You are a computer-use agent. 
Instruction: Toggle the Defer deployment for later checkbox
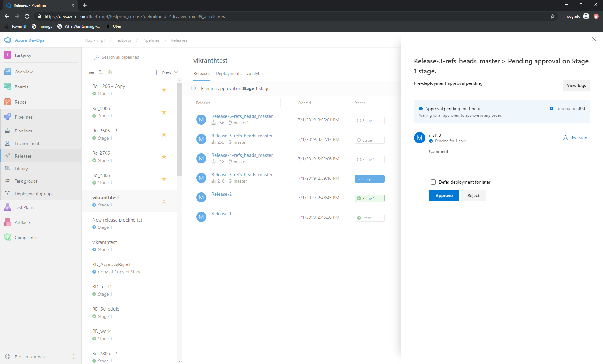pyautogui.click(x=432, y=182)
